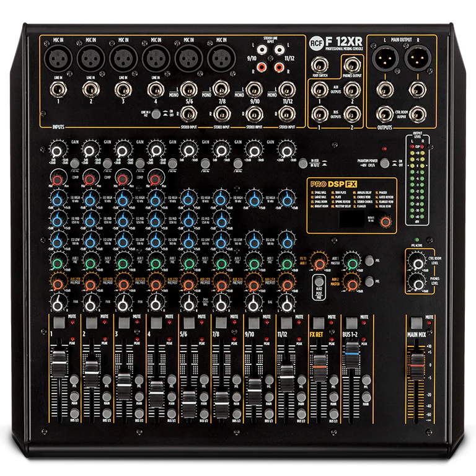Click the AUX OUTPUTS 1 jack
The height and width of the screenshot is (476, 476).
[319, 90]
